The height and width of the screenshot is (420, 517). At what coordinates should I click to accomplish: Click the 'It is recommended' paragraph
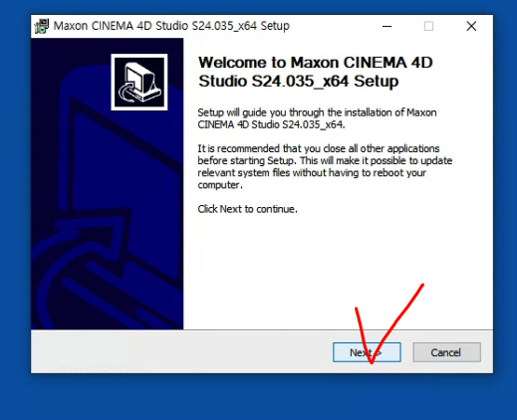[325, 166]
